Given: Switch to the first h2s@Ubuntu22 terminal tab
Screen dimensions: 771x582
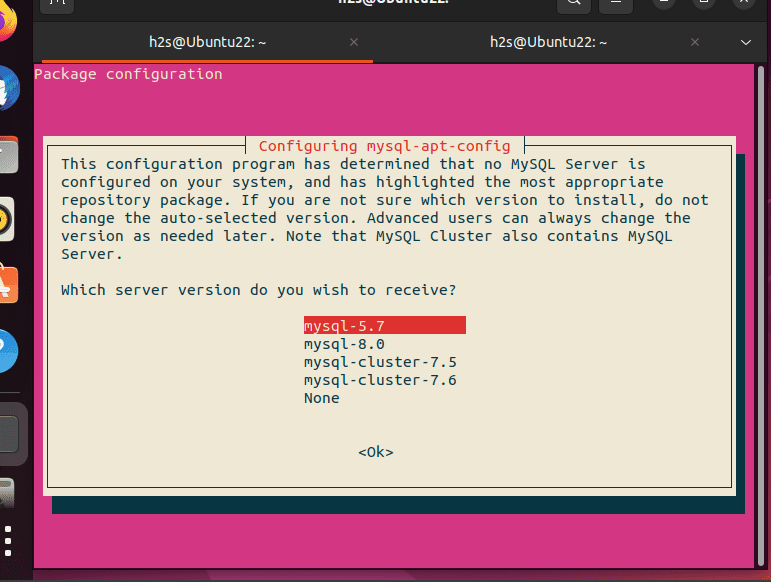Looking at the screenshot, I should tap(207, 42).
